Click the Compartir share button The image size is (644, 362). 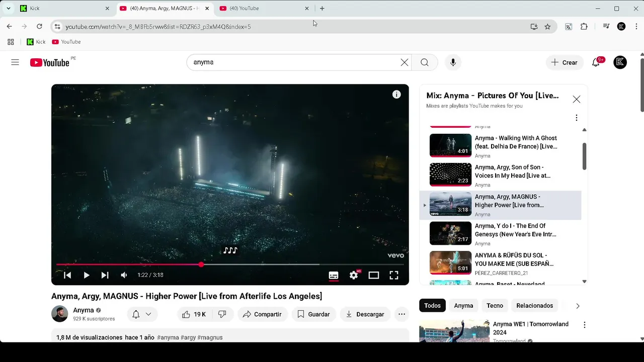263,314
